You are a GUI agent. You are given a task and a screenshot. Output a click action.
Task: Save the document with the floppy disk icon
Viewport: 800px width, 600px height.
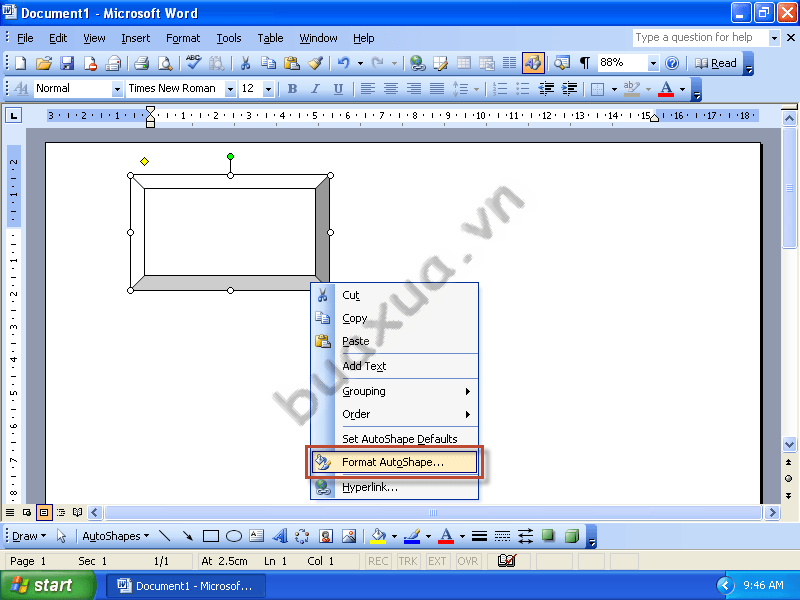(67, 63)
